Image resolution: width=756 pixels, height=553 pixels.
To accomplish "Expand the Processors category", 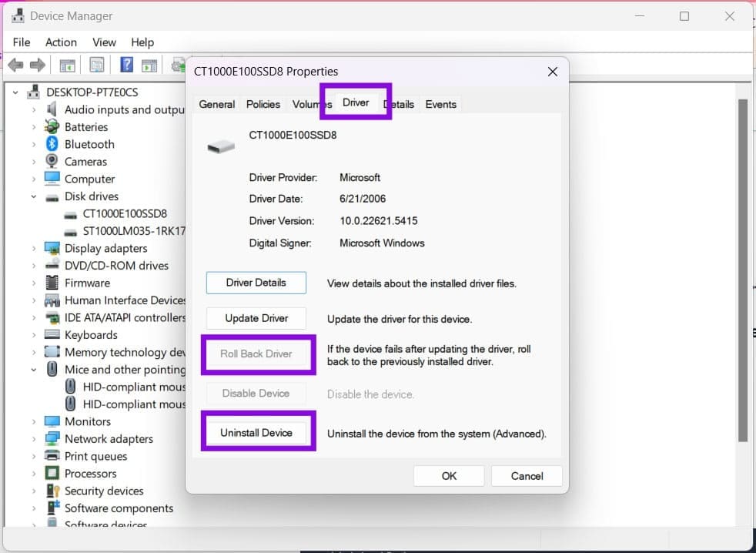I will tap(34, 474).
